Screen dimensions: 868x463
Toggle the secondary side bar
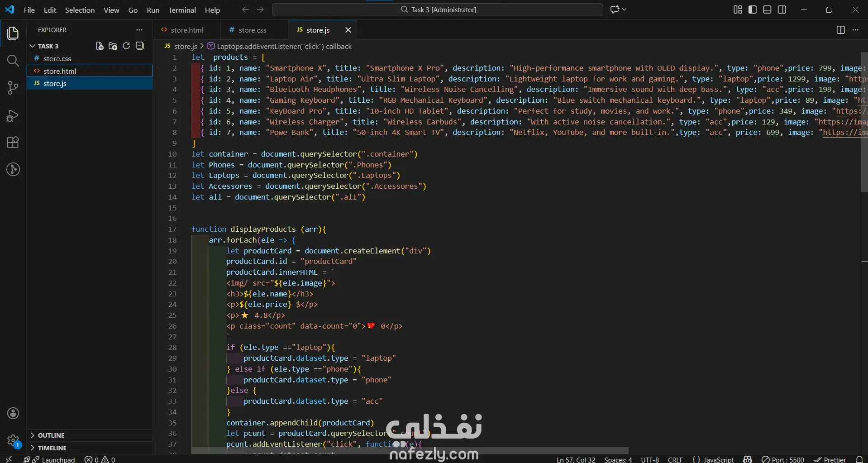pos(782,10)
